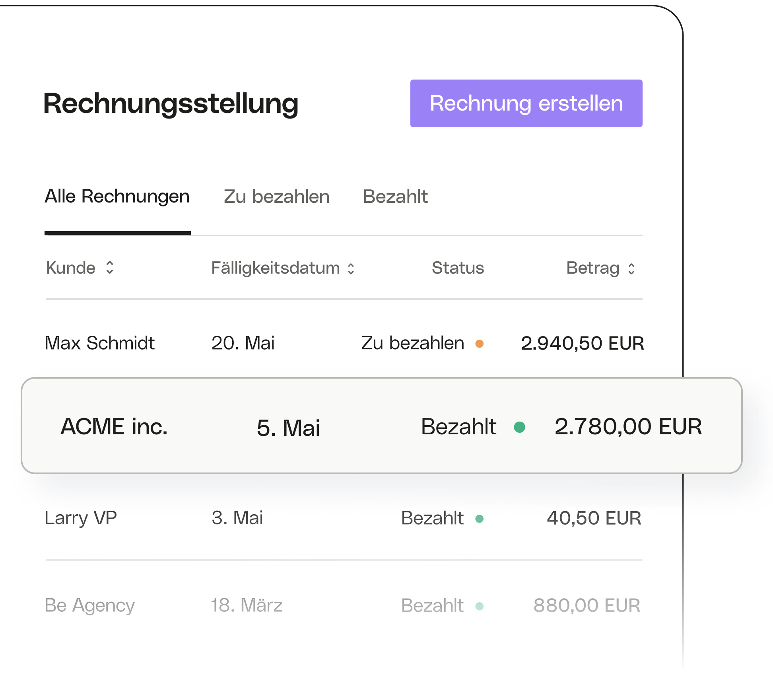773x700 pixels.
Task: Click the green paid dot on ACME row
Action: [x=520, y=427]
